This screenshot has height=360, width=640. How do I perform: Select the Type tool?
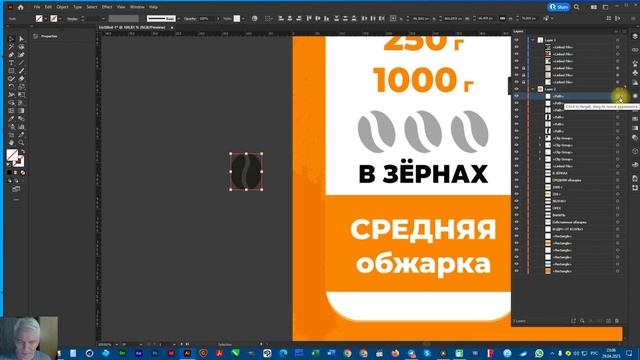coord(11,63)
